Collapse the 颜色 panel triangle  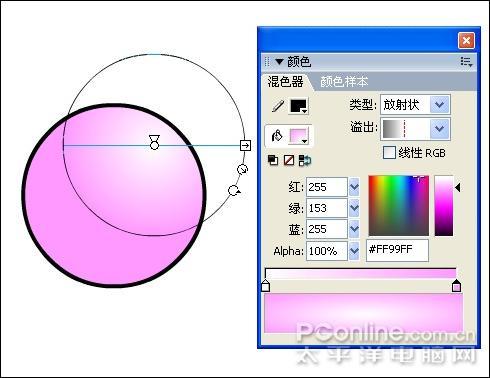[x=279, y=62]
